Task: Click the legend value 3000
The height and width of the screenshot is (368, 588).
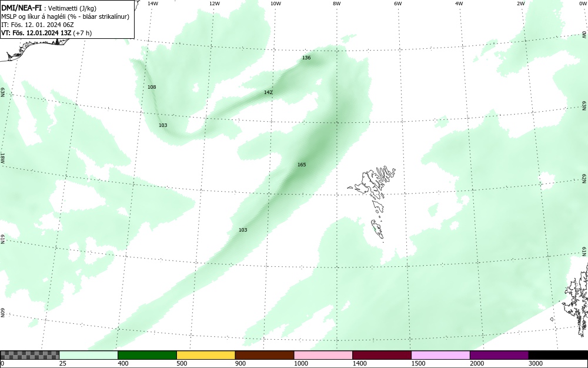Action: pyautogui.click(x=536, y=363)
